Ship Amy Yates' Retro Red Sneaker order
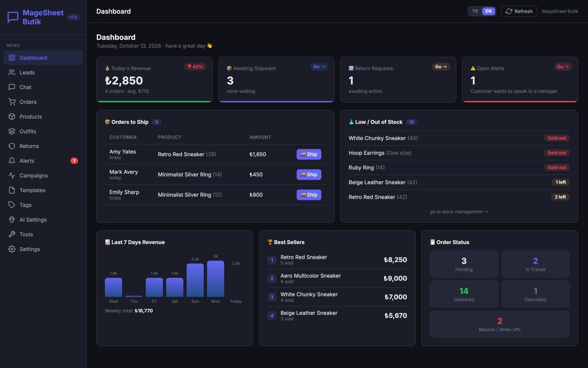 click(x=309, y=154)
